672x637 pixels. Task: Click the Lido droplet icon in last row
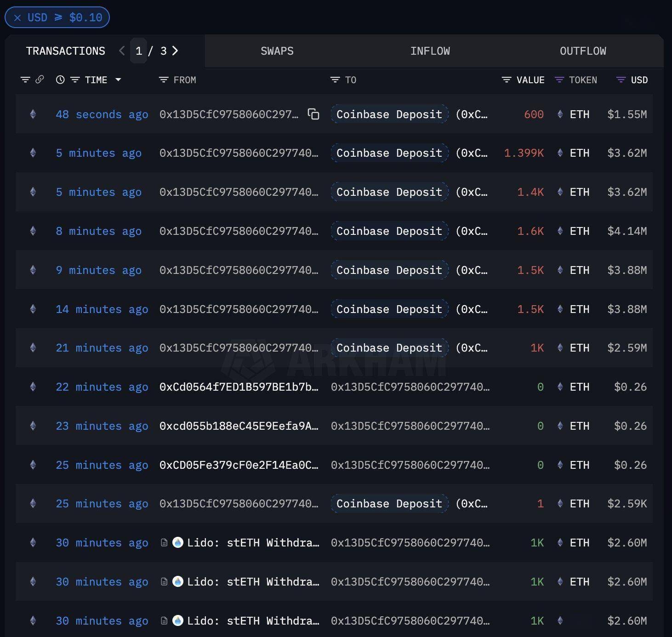coord(177,620)
